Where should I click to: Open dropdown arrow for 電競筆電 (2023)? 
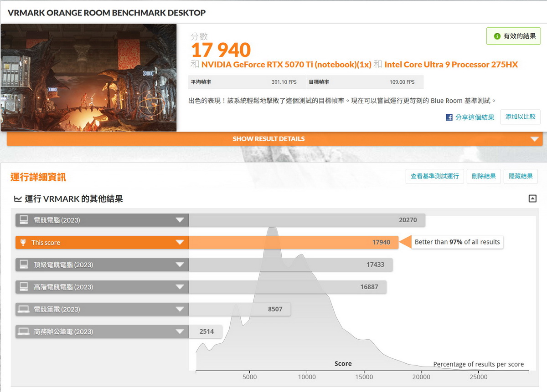(180, 310)
